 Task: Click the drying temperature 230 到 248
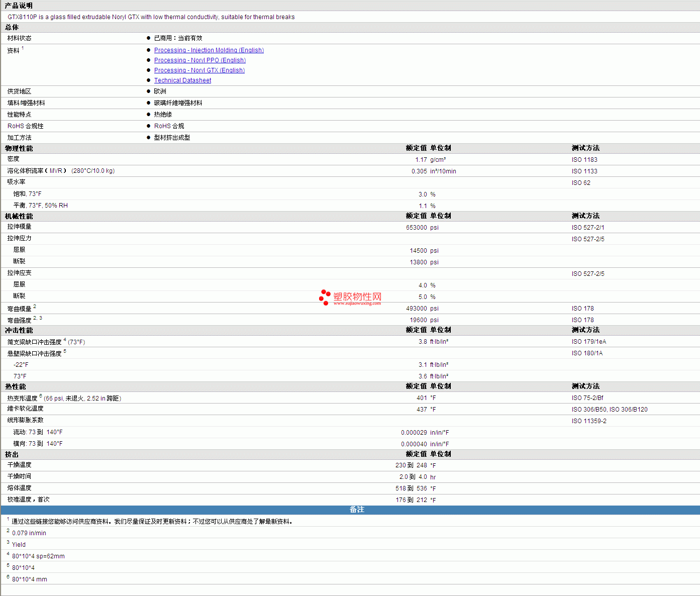(x=411, y=465)
